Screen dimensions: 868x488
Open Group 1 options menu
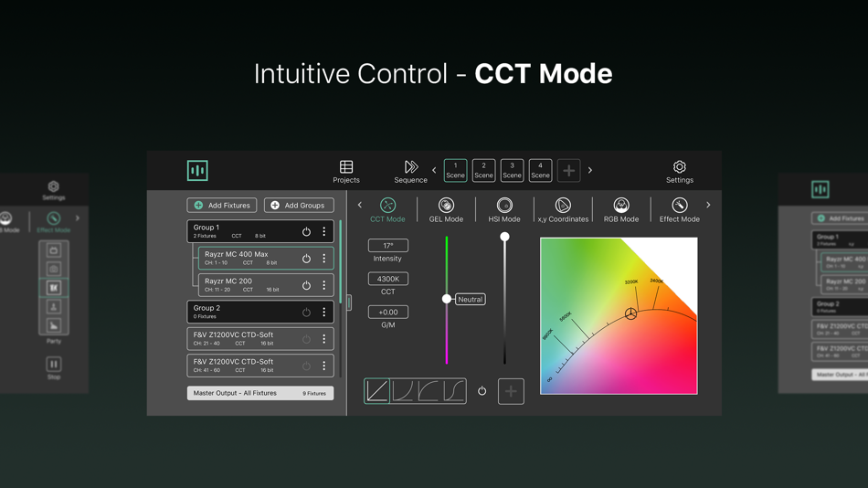324,231
